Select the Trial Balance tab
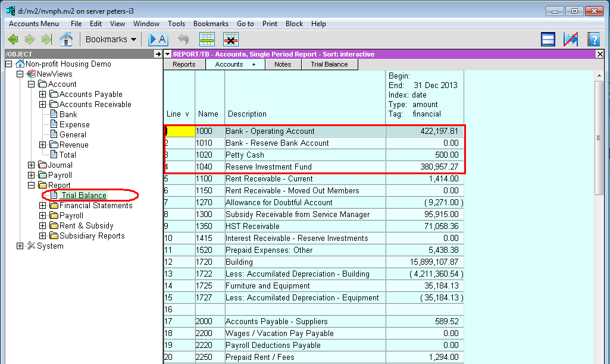Screen dimensions: 610x364 [329, 64]
